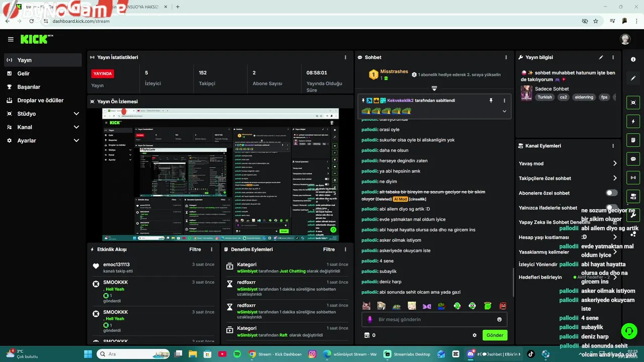Expand the Ayarlar sidebar section

(x=76, y=141)
